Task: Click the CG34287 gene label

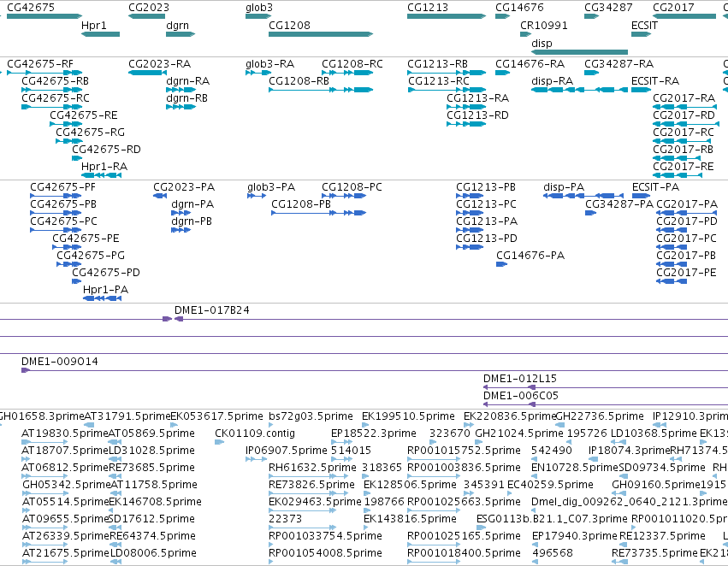Action: [x=608, y=8]
